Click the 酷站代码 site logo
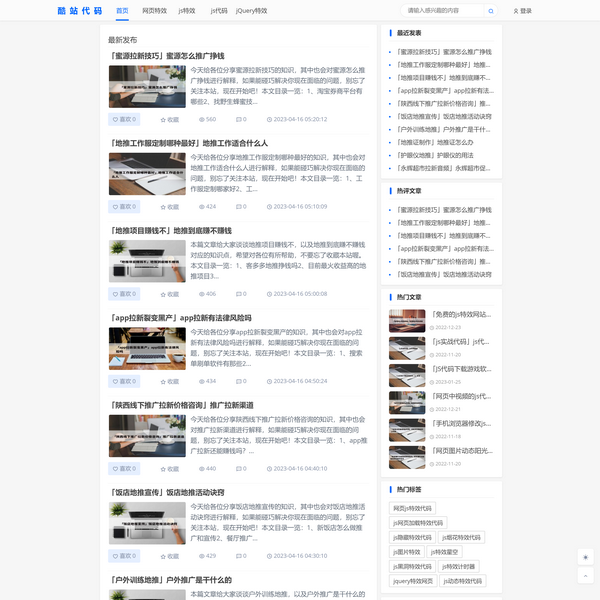The image size is (600, 600). (79, 11)
